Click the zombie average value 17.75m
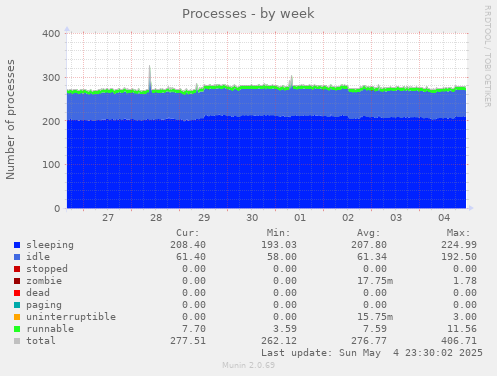This screenshot has width=497, height=376. (375, 281)
